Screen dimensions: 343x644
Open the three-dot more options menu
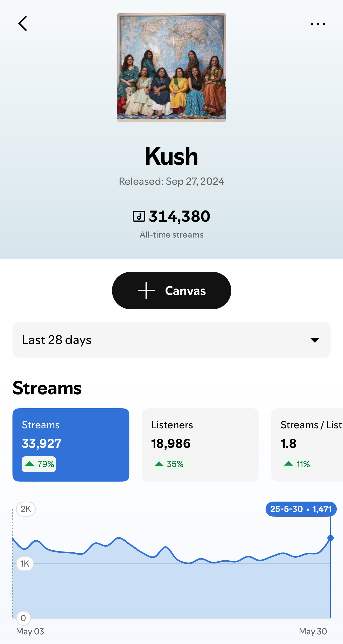pos(318,24)
